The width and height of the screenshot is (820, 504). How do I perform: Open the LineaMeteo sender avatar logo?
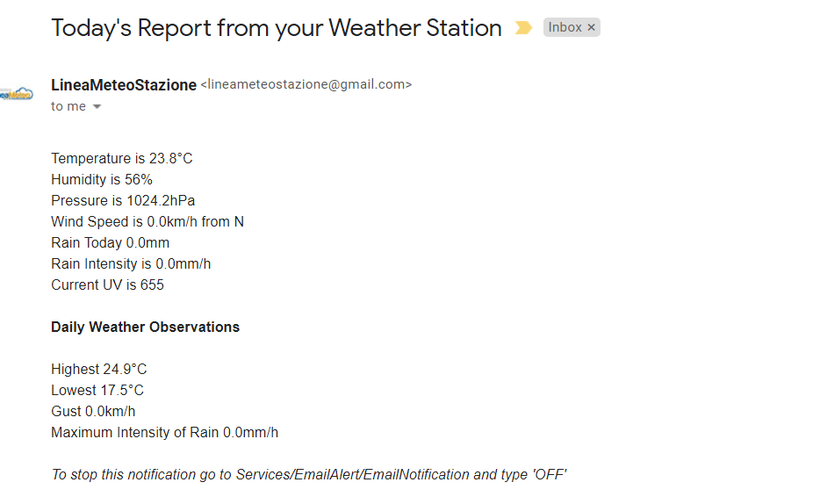pyautogui.click(x=17, y=94)
